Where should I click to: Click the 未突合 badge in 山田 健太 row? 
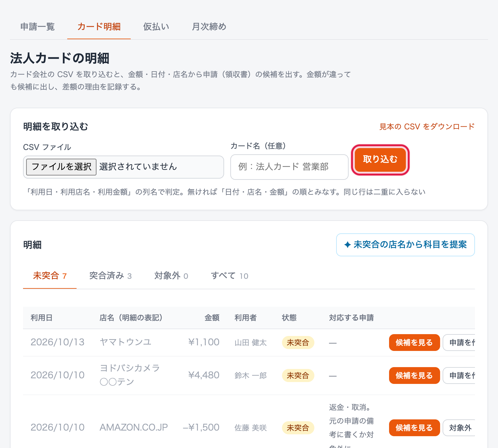pyautogui.click(x=298, y=343)
